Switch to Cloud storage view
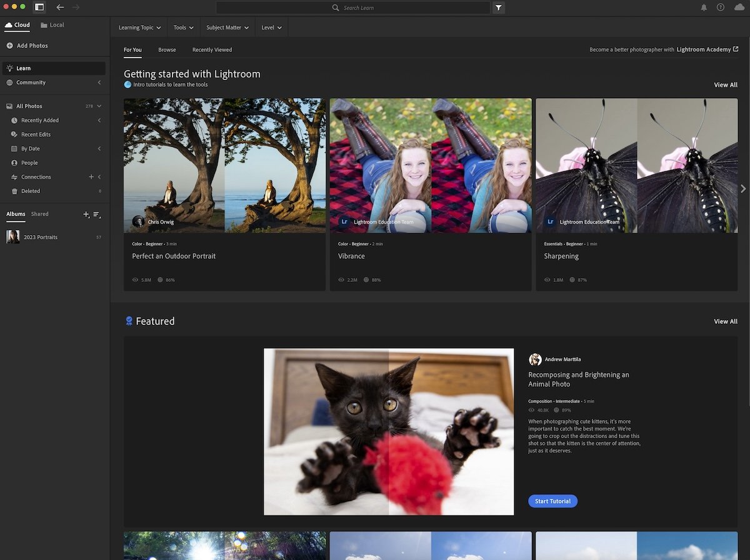750x560 pixels. [17, 25]
